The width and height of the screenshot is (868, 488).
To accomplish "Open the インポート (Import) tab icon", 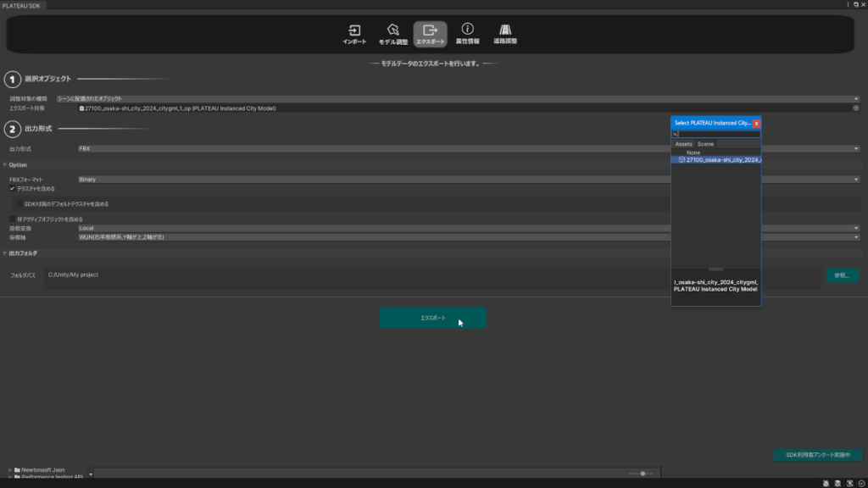I will [354, 32].
